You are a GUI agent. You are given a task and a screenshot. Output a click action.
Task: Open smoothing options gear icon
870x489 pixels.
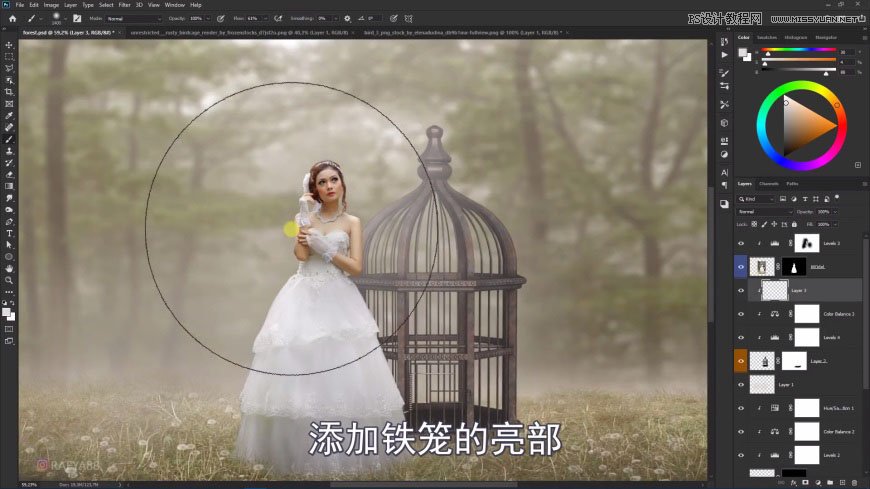[347, 18]
